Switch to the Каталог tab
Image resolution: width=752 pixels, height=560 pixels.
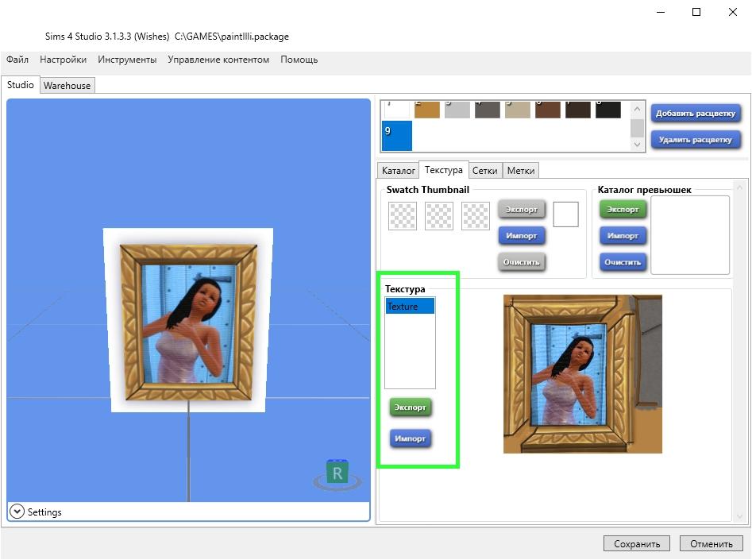tap(398, 170)
